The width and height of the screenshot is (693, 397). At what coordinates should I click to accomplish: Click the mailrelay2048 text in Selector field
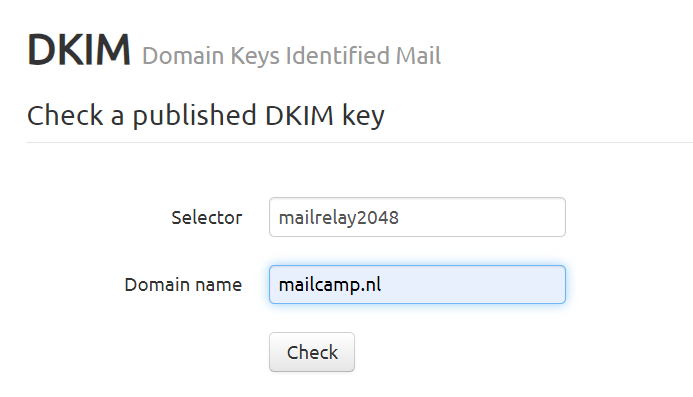(339, 218)
